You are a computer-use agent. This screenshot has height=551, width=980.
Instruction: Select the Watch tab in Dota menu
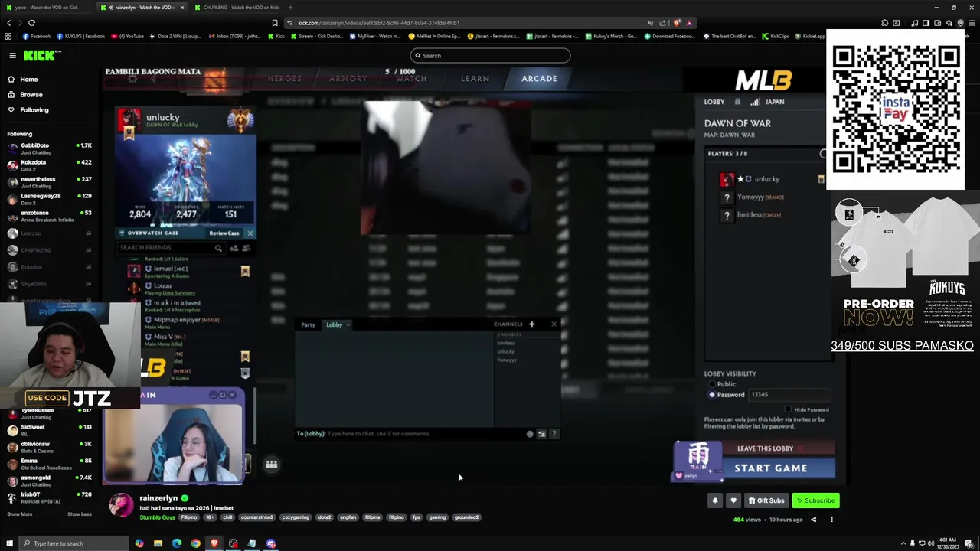pos(411,79)
